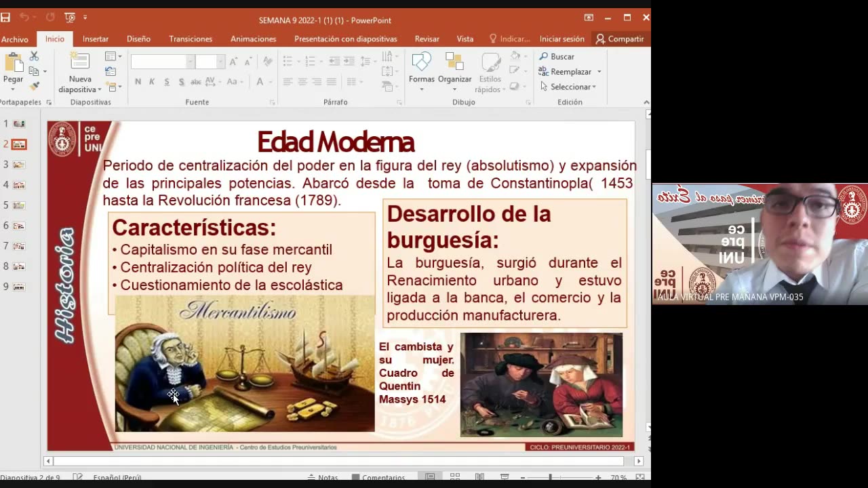Copy the selection with the Copy icon

click(x=34, y=71)
